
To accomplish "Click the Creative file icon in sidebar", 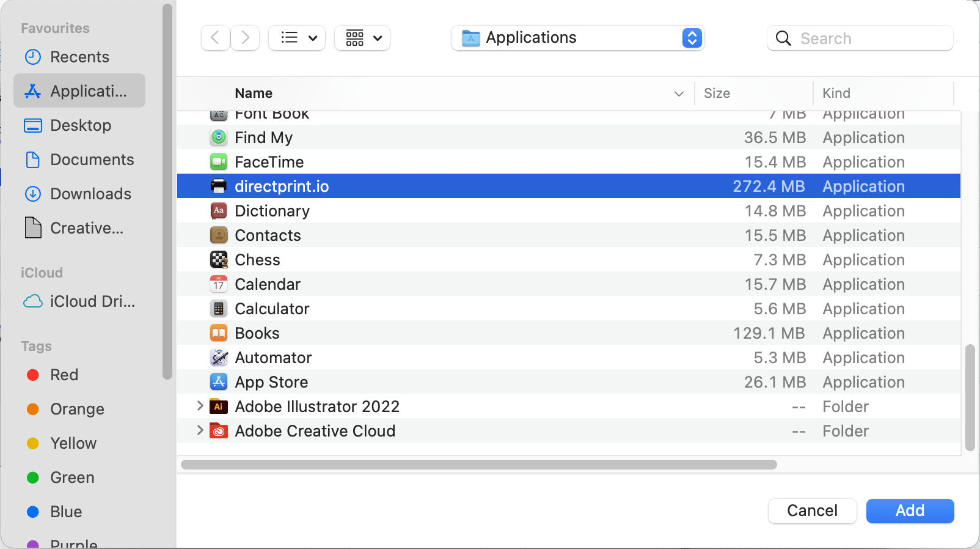I will pyautogui.click(x=33, y=227).
